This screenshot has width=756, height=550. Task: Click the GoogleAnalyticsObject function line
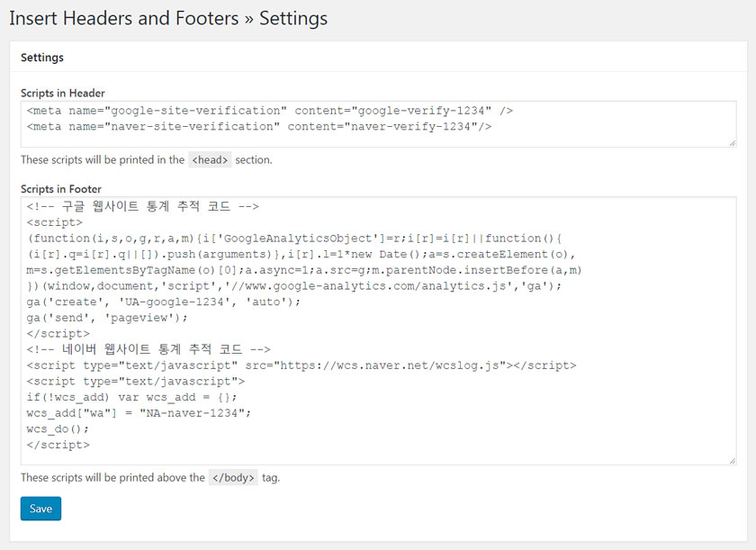[x=294, y=239]
